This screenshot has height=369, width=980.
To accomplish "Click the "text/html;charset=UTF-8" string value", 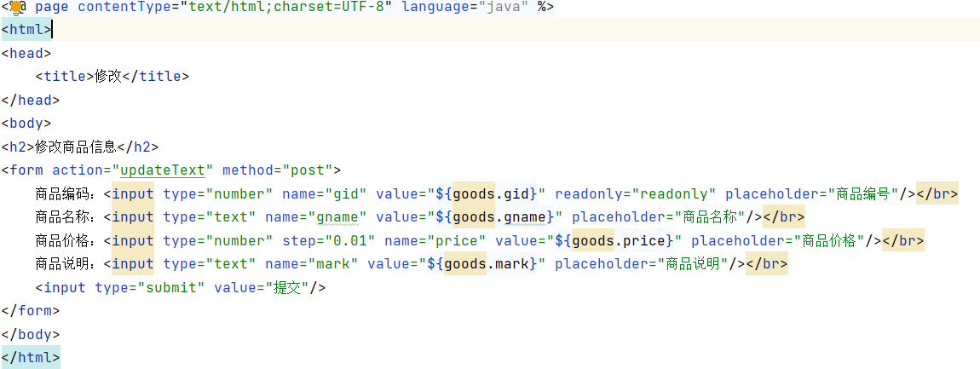I will tap(285, 8).
